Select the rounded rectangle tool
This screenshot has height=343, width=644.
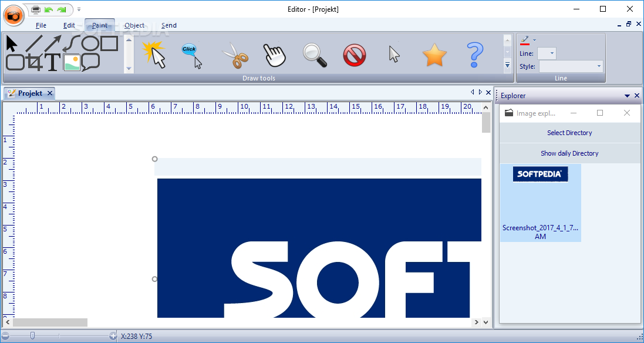[x=15, y=62]
